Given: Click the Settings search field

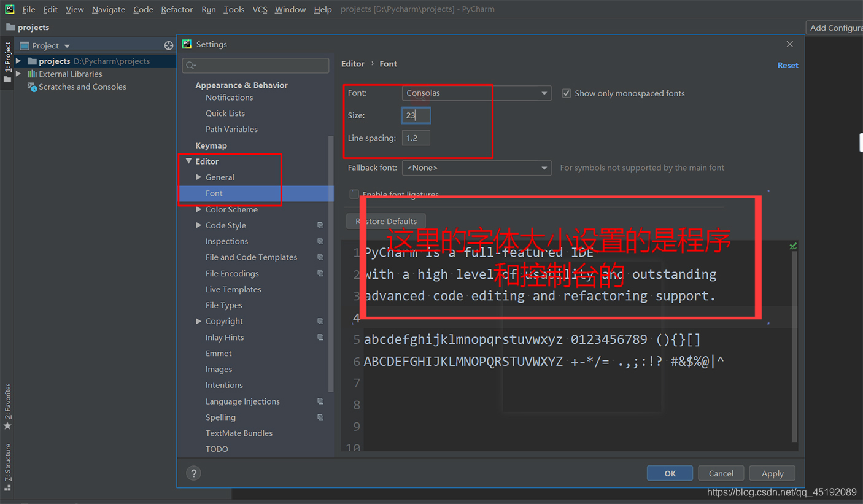Looking at the screenshot, I should pos(256,66).
